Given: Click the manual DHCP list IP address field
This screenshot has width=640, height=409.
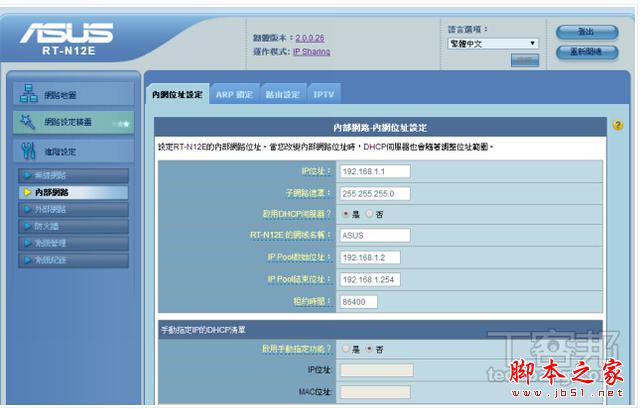Looking at the screenshot, I should click(x=377, y=370).
